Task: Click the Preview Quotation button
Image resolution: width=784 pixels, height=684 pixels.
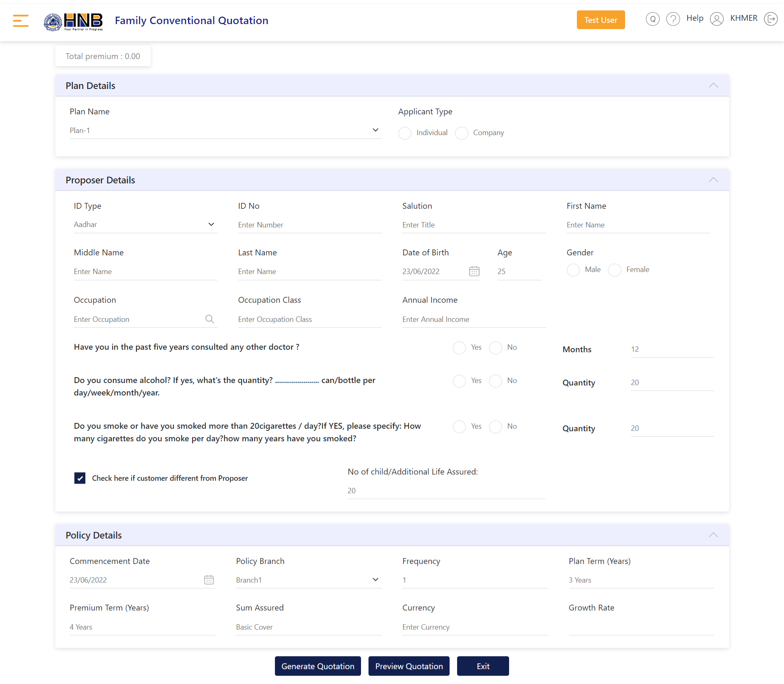Action: point(409,666)
